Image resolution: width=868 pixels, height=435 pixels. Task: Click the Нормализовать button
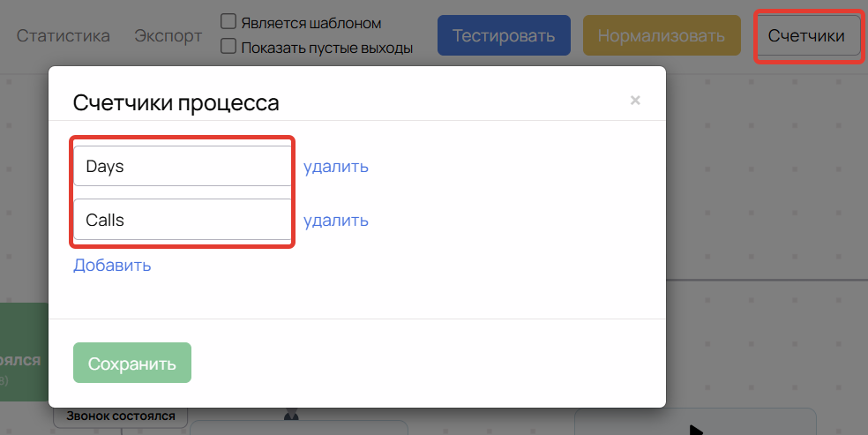point(662,35)
